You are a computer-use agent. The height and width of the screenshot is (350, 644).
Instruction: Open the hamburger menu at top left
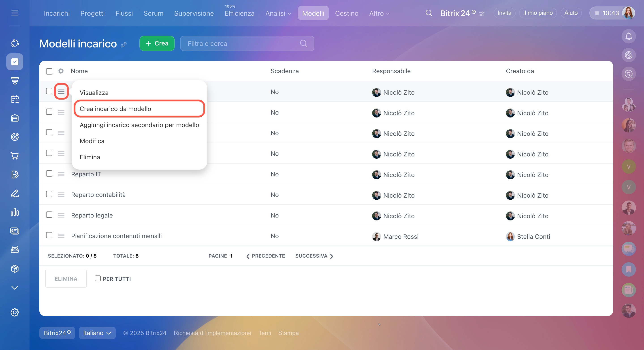point(15,13)
